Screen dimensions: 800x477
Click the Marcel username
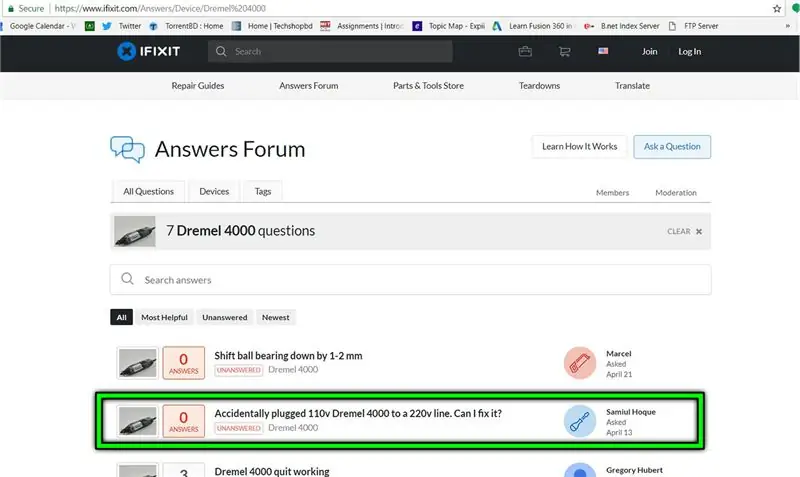pyautogui.click(x=618, y=354)
